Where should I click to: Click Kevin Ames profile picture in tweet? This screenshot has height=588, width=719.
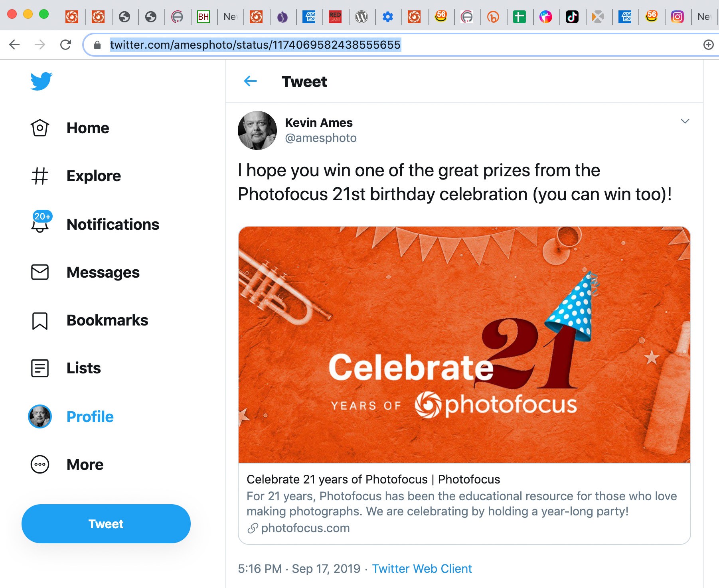[257, 130]
